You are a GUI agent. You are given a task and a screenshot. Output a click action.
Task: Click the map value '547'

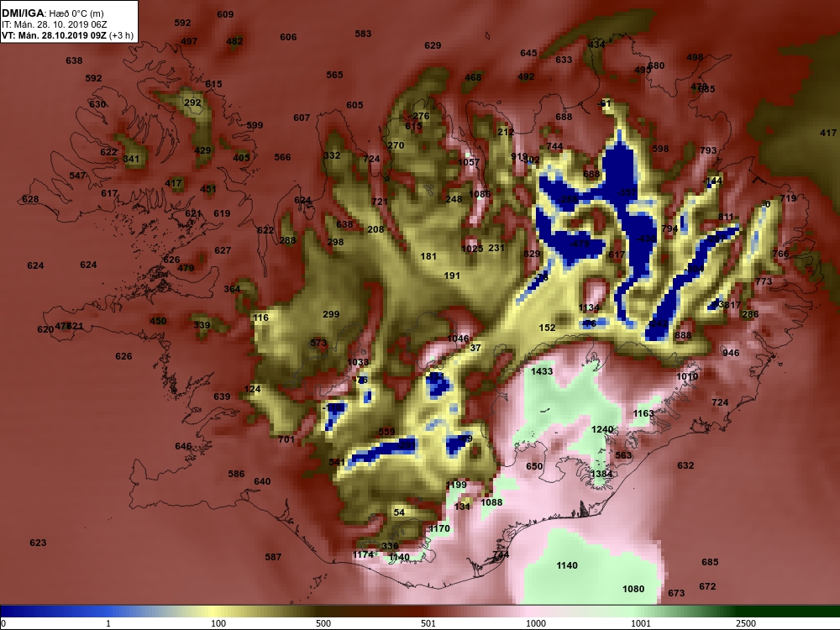77,176
